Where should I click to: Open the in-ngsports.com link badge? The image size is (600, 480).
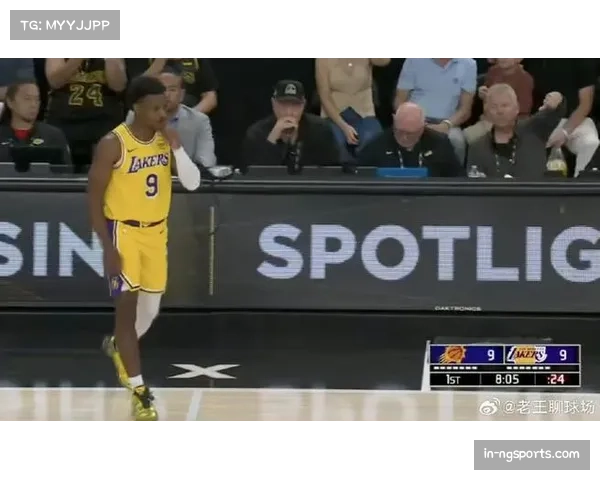pos(531,455)
